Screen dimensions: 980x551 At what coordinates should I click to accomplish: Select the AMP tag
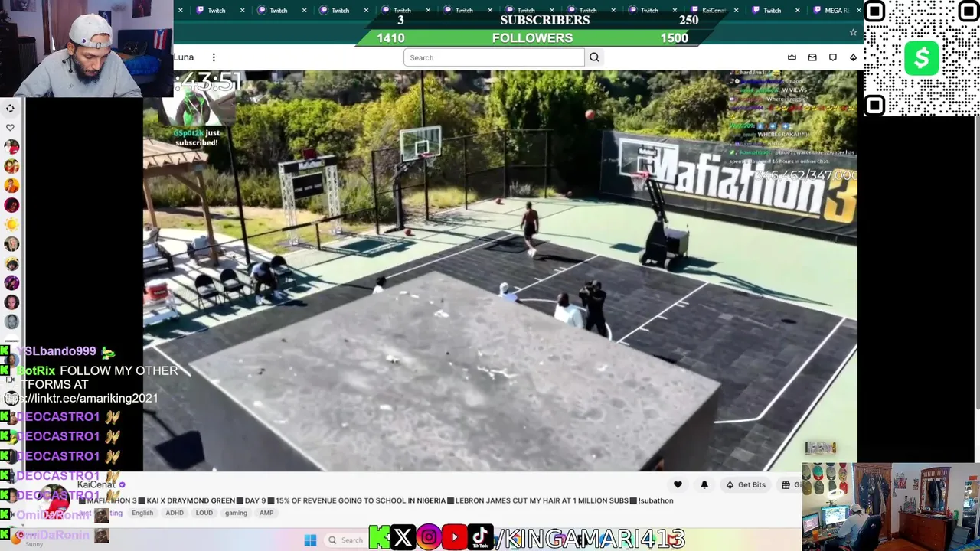pyautogui.click(x=266, y=513)
